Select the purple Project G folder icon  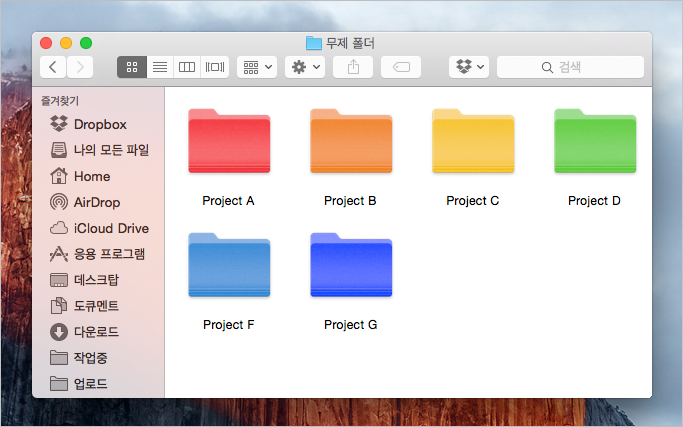coord(351,265)
